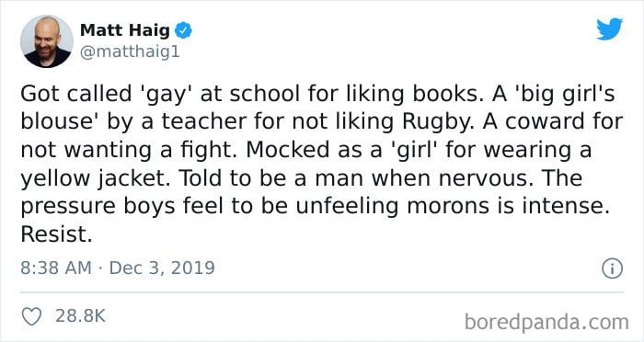644x342 pixels.
Task: Open Matt Haig's profile photo
Action: click(47, 41)
